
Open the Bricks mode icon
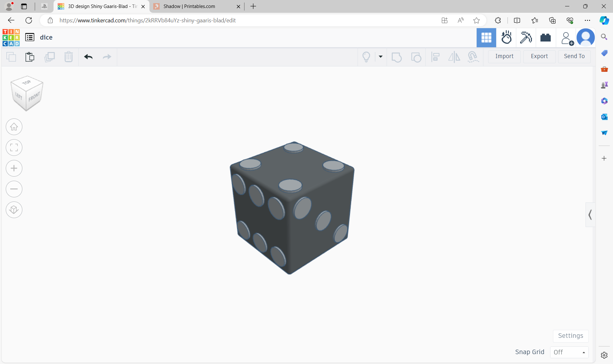click(546, 38)
